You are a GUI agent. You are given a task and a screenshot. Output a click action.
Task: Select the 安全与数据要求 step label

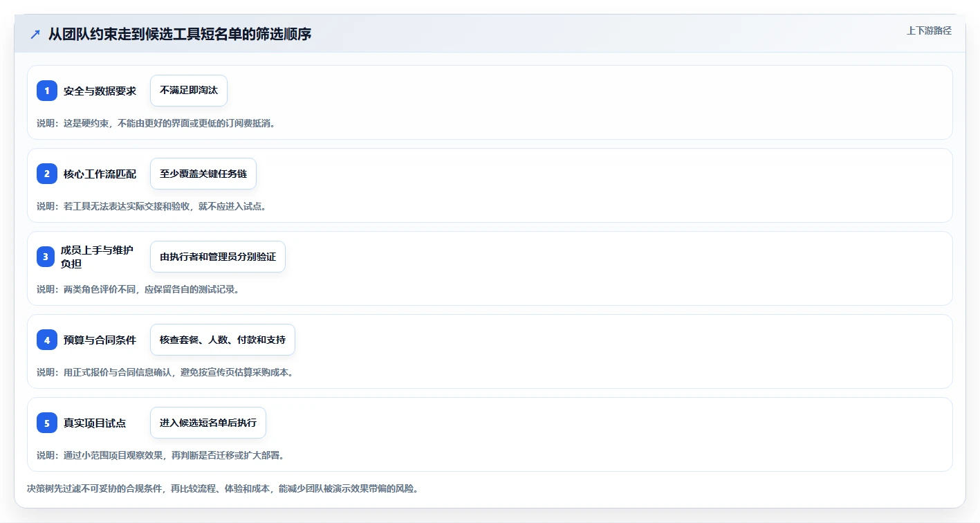pyautogui.click(x=100, y=91)
